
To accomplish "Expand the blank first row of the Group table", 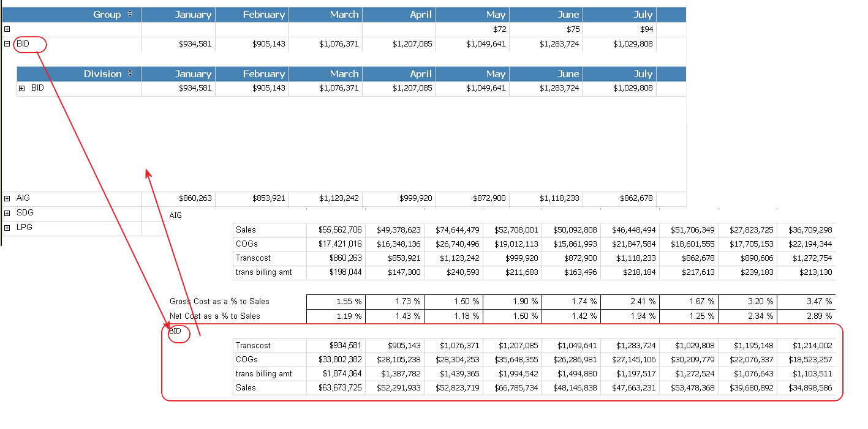I will 7,29.
